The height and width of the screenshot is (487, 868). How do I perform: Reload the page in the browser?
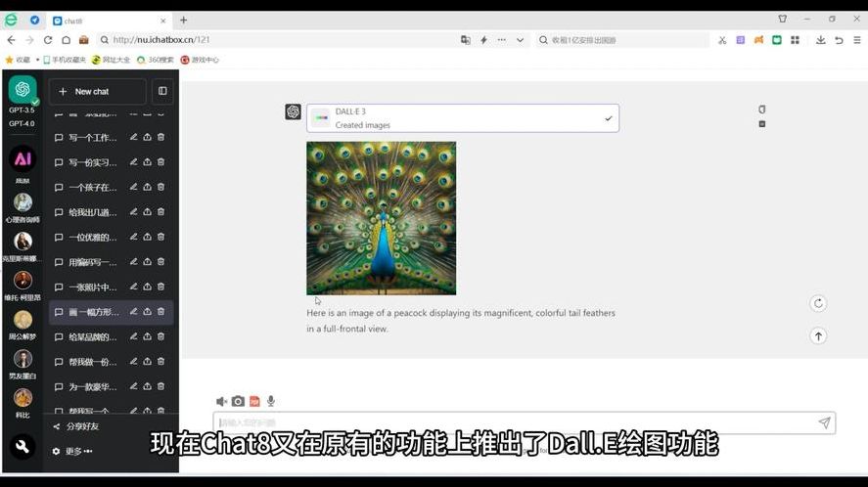[x=48, y=40]
